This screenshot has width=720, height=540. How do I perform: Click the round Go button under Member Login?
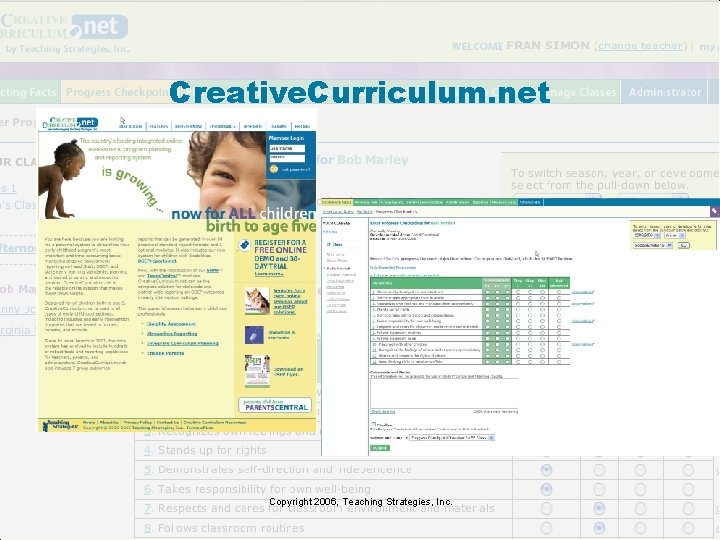tap(274, 169)
